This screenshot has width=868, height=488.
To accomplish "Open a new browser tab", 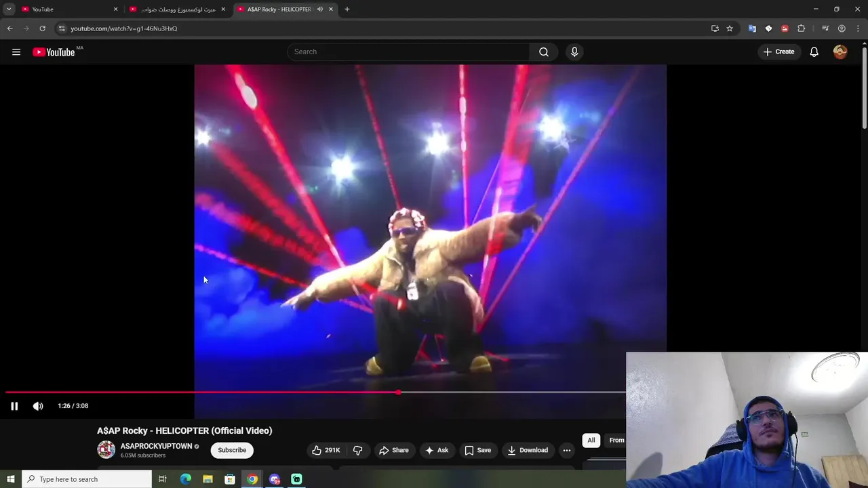I will [x=347, y=9].
